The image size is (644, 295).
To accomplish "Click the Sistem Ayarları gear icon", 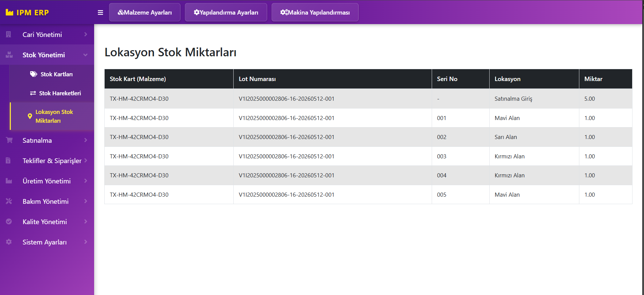I will pyautogui.click(x=9, y=242).
